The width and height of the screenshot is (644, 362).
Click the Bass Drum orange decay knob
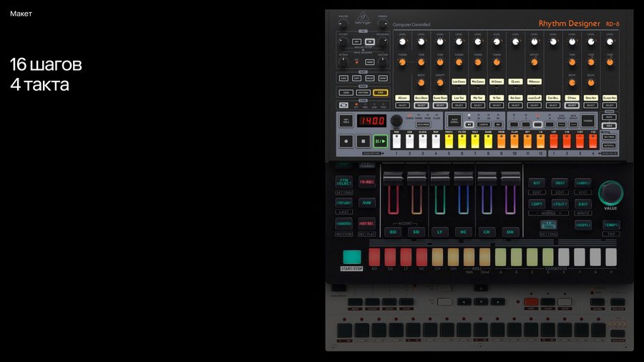click(x=421, y=82)
